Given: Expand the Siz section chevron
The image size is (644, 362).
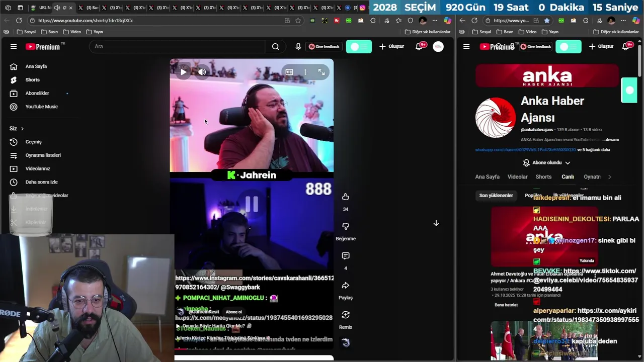Looking at the screenshot, I should (x=22, y=129).
